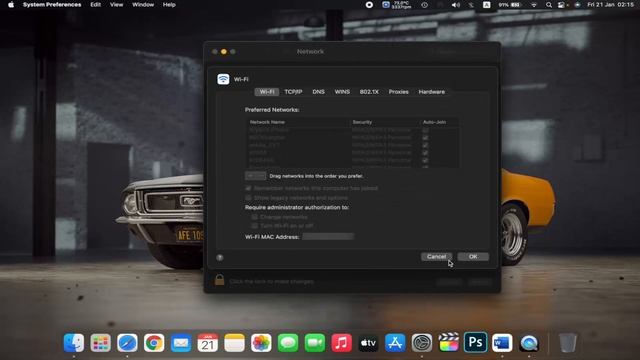Open Messages from the dock
Viewport: 640px width, 360px height.
pos(288,343)
